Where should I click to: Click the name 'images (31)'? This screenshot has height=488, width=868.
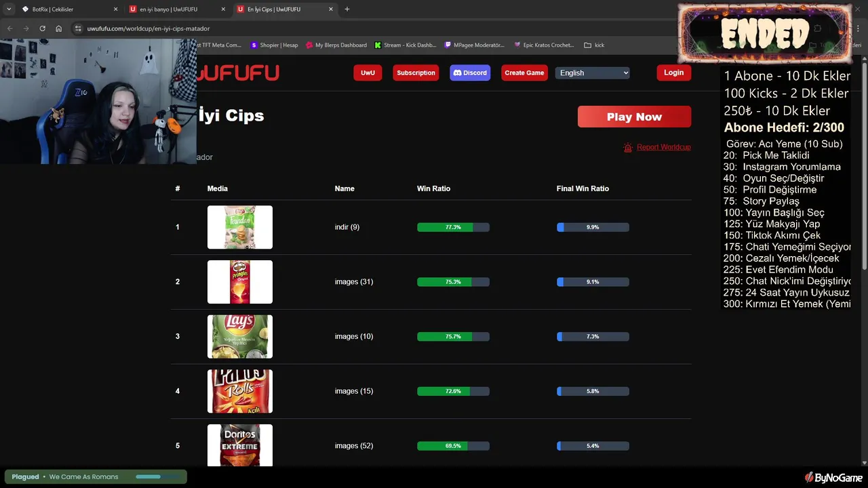click(x=354, y=282)
